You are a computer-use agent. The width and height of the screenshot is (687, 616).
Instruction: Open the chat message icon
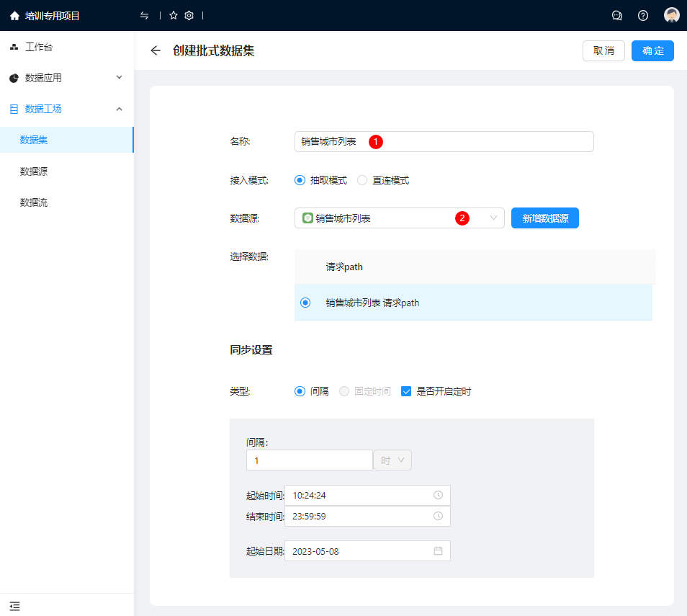[x=617, y=15]
